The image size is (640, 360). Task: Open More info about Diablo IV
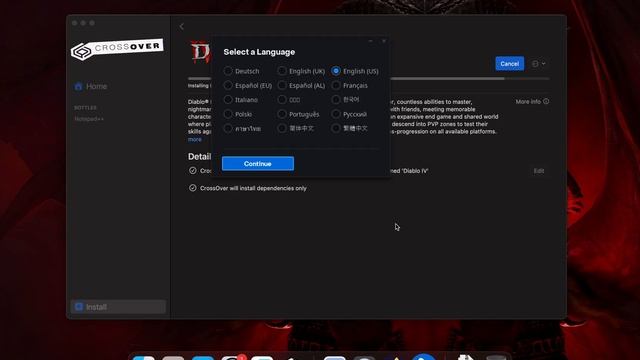click(532, 102)
